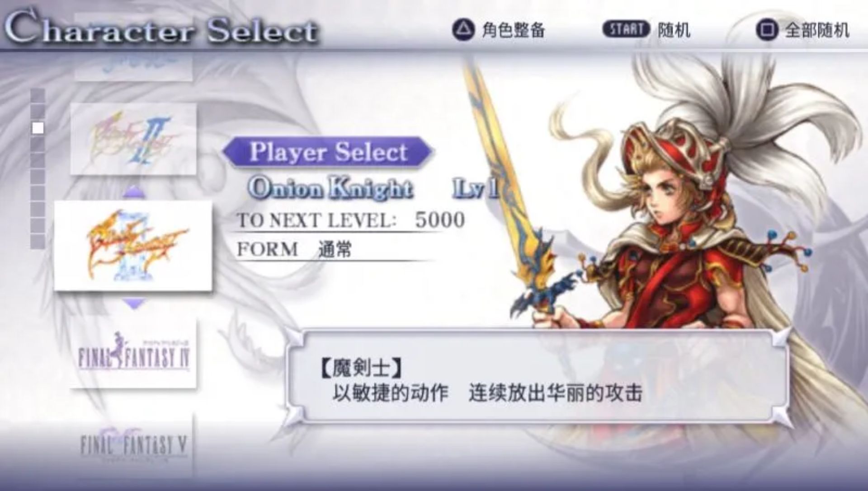
Task: Choose the Final Fantasy V logo
Action: click(133, 445)
